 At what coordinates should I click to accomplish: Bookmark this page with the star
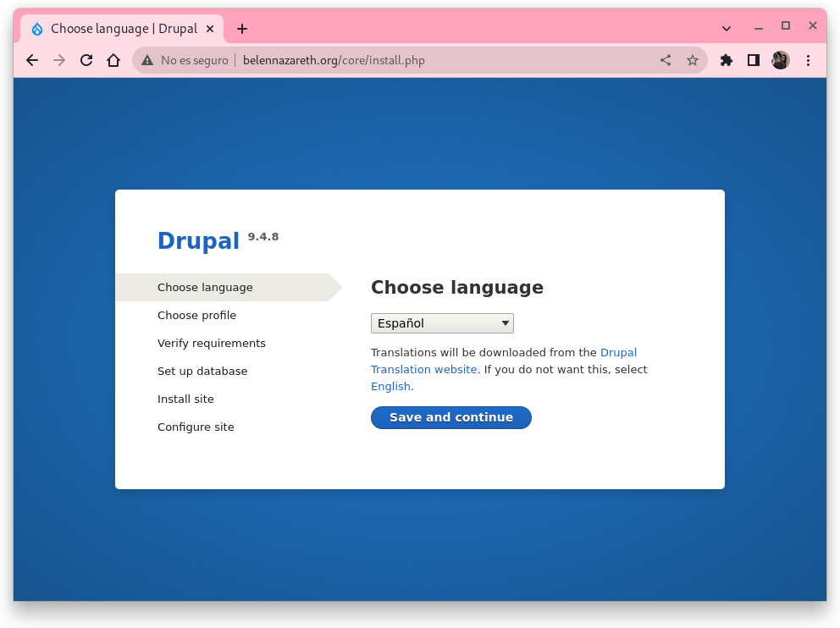[693, 60]
